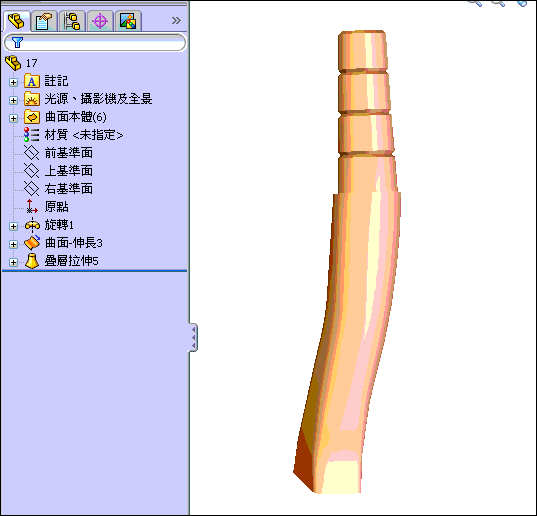The width and height of the screenshot is (537, 516).
Task: Expand the 光源、攝影機及全景 folder
Action: [x=13, y=100]
